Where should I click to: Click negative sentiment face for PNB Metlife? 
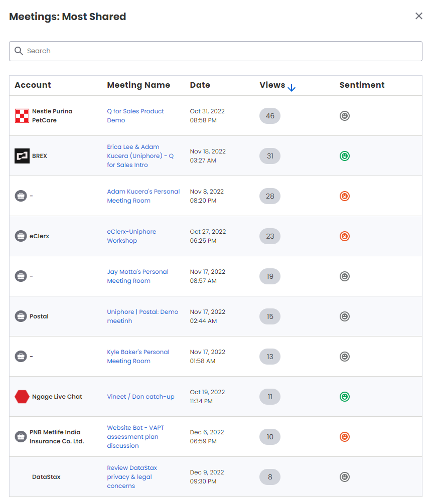(x=344, y=437)
